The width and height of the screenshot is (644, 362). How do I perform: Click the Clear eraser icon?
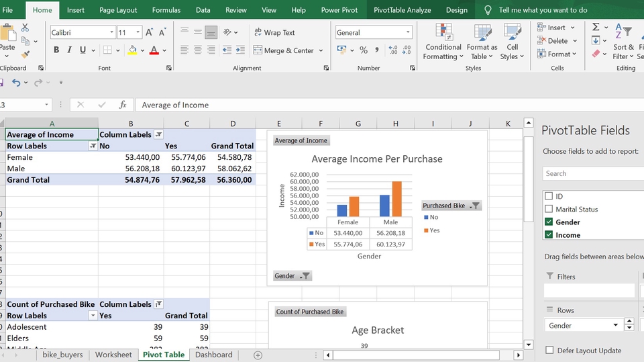point(596,54)
